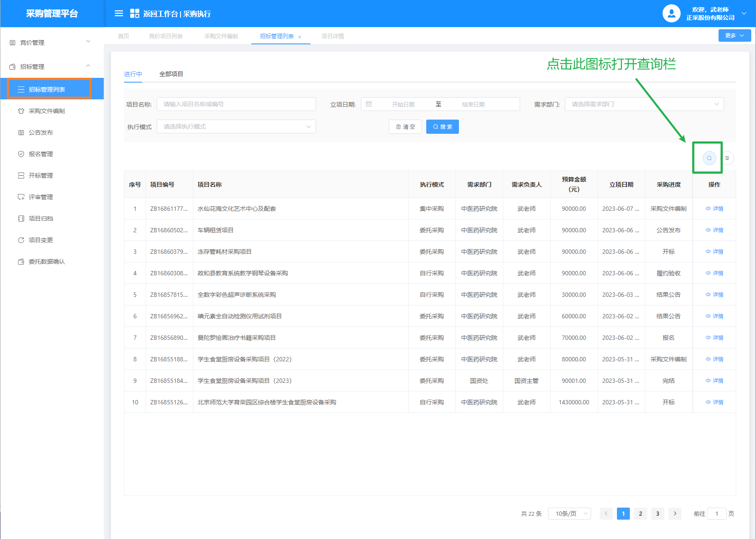Image resolution: width=756 pixels, height=539 pixels.
Task: Open 项目归档 in the sidebar
Action: [41, 219]
